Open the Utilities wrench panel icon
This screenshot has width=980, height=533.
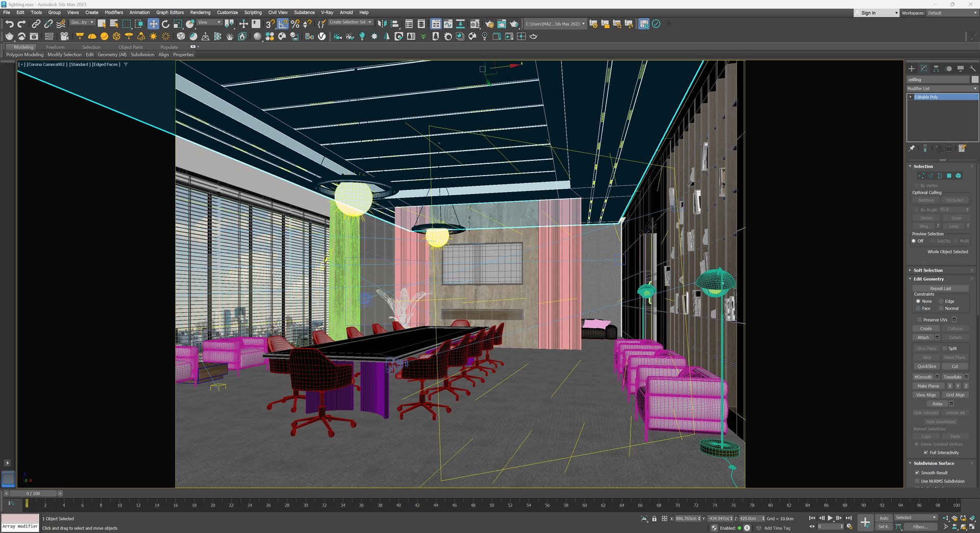pos(972,68)
